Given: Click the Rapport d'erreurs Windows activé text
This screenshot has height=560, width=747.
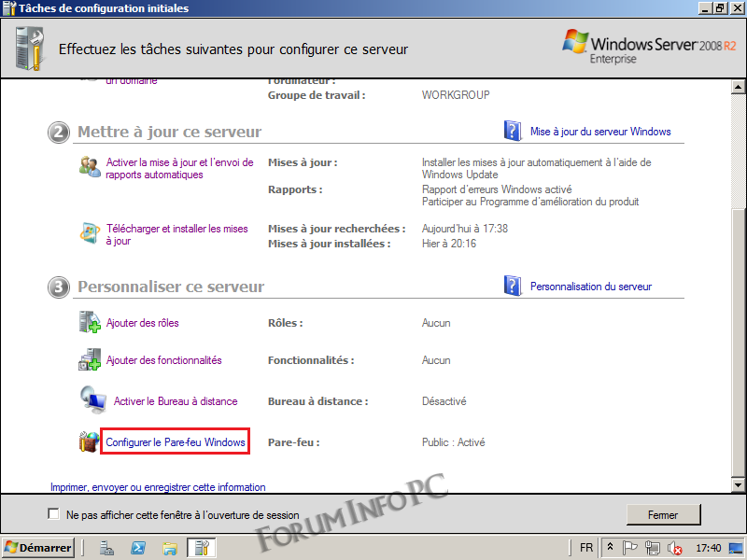Looking at the screenshot, I should [x=497, y=189].
